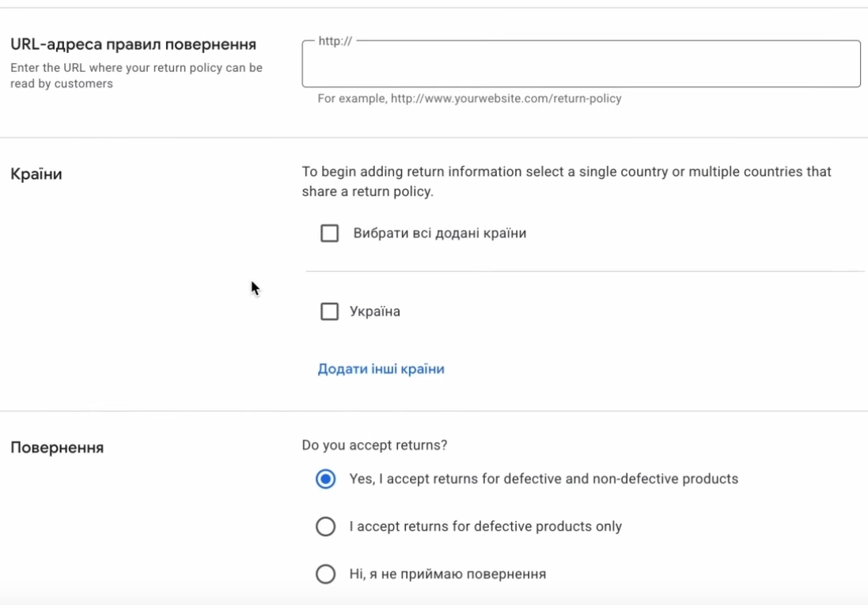This screenshot has height=605, width=868.
Task: Open the "Додати інші країни" link
Action: 381,369
